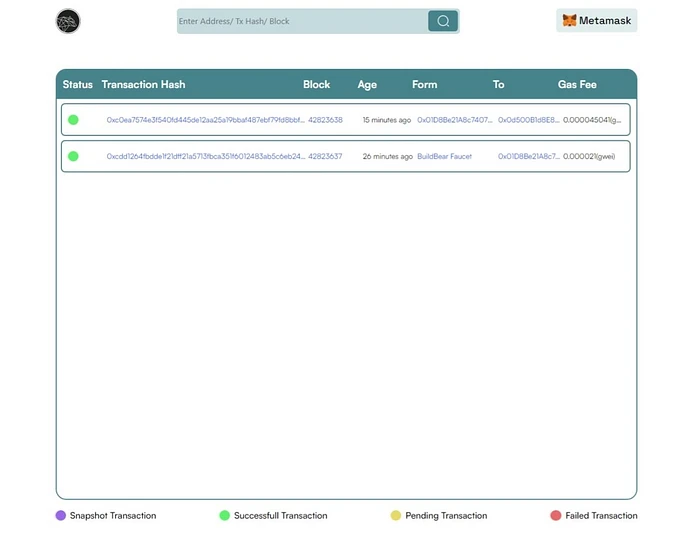Screen dimensions: 700x538
Task: Open block number 42823637
Action: coord(325,157)
